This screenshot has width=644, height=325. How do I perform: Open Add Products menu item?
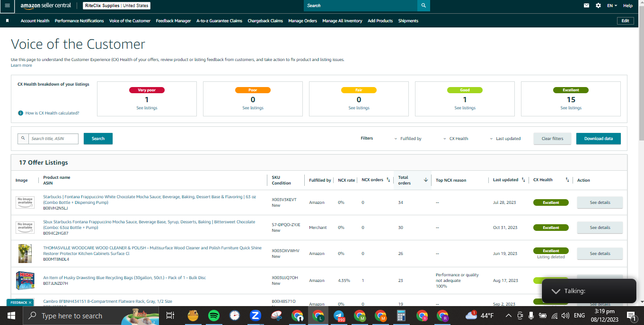coord(380,21)
